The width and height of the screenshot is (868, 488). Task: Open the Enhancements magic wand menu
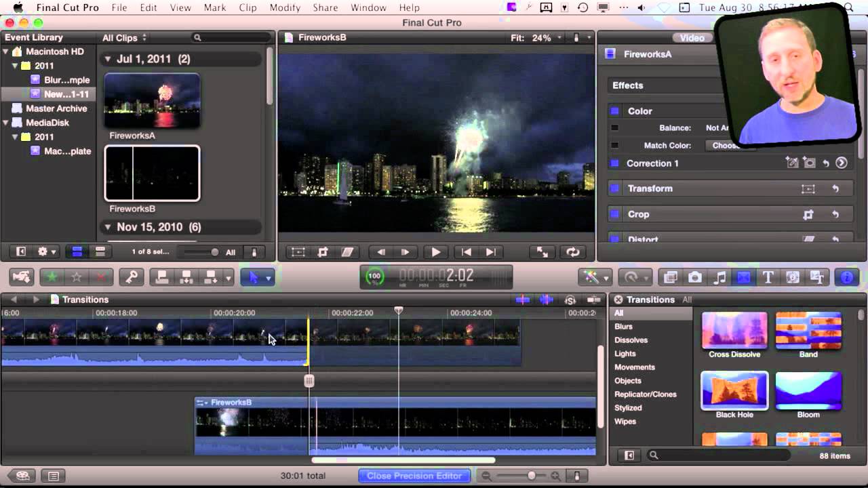(x=595, y=277)
